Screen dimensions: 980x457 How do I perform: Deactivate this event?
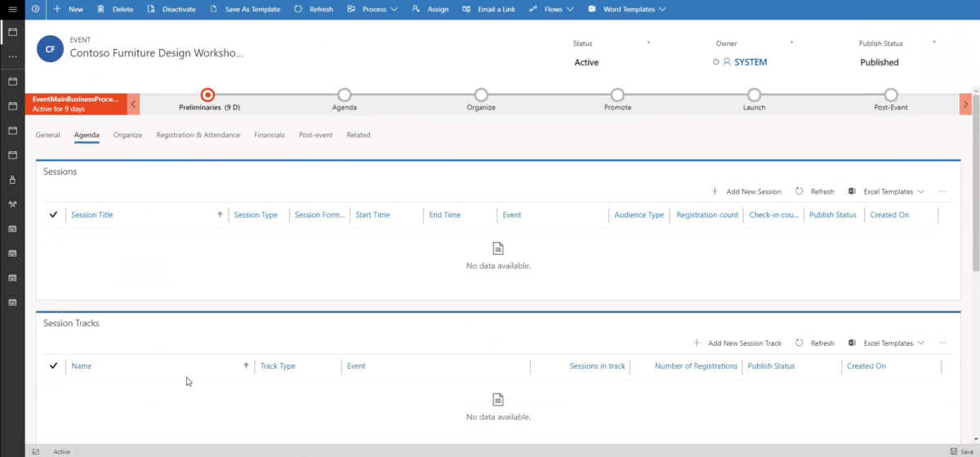point(171,9)
